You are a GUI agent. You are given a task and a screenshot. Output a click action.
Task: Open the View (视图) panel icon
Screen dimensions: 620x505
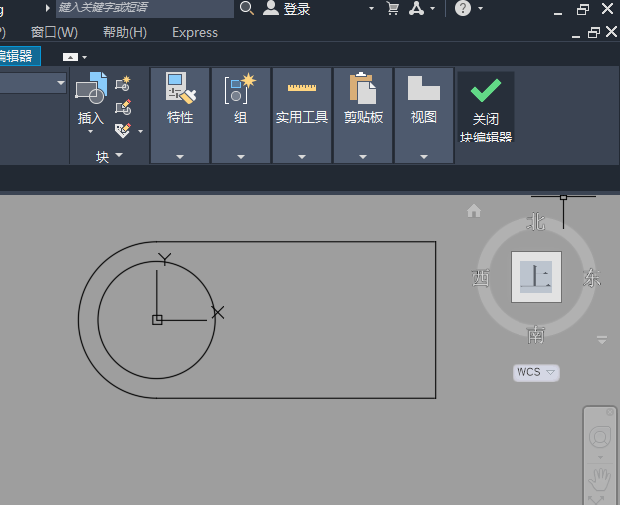point(424,90)
